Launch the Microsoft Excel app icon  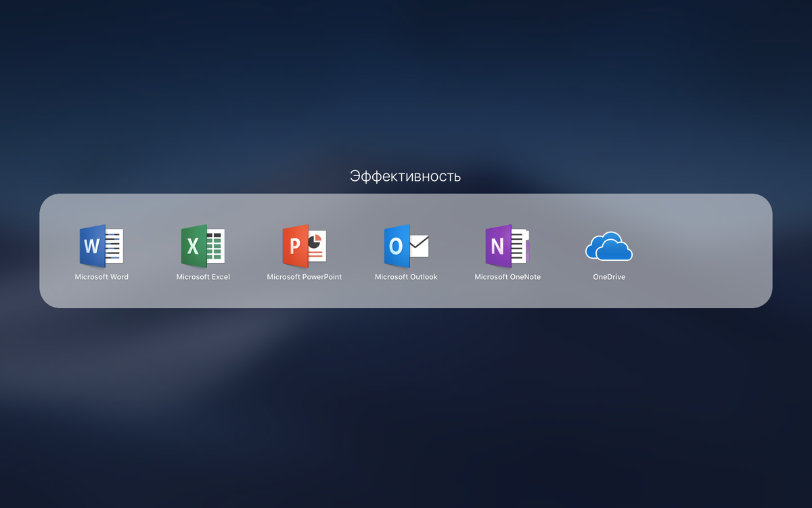[203, 246]
